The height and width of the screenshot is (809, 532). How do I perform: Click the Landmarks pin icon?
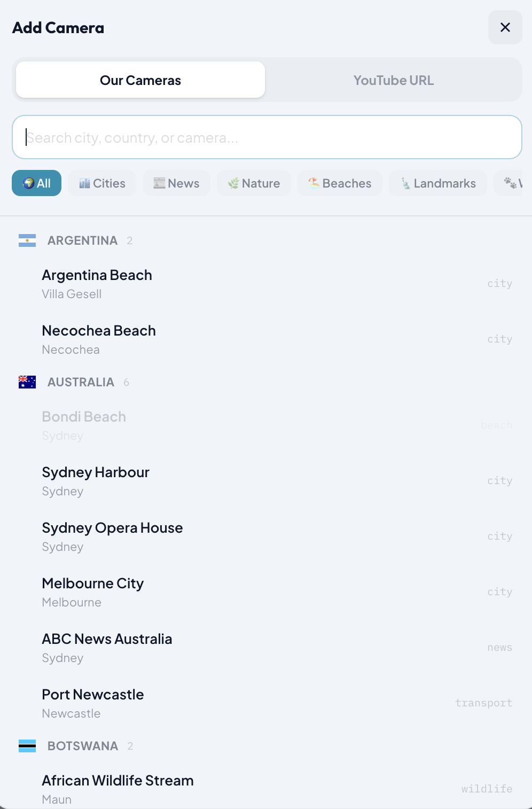(x=404, y=183)
